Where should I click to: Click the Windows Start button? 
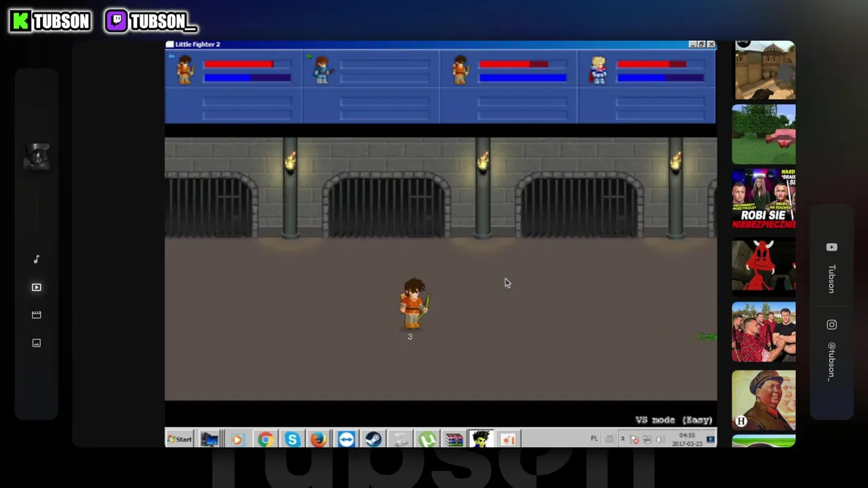[x=180, y=439]
